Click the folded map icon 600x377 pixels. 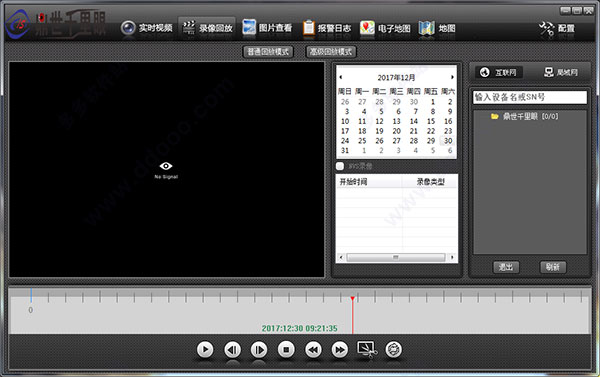427,28
